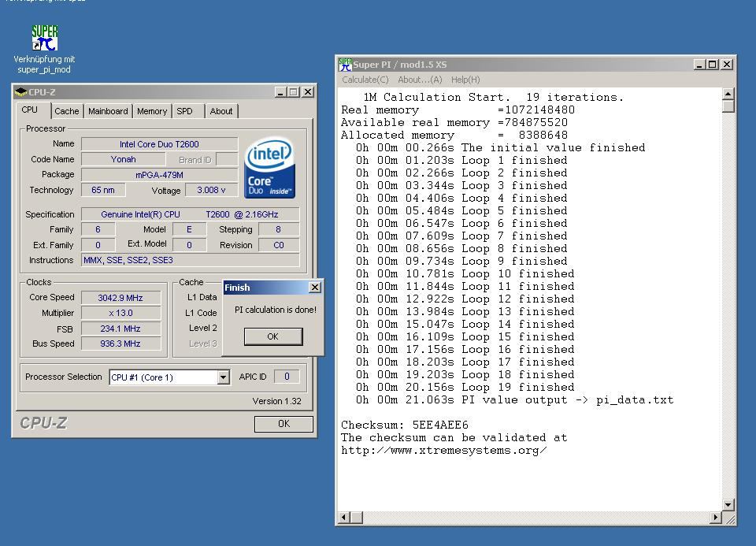Screen dimensions: 756x546
Task: Click the Specification field Genuine Intel(R) CPU
Action: coord(190,214)
